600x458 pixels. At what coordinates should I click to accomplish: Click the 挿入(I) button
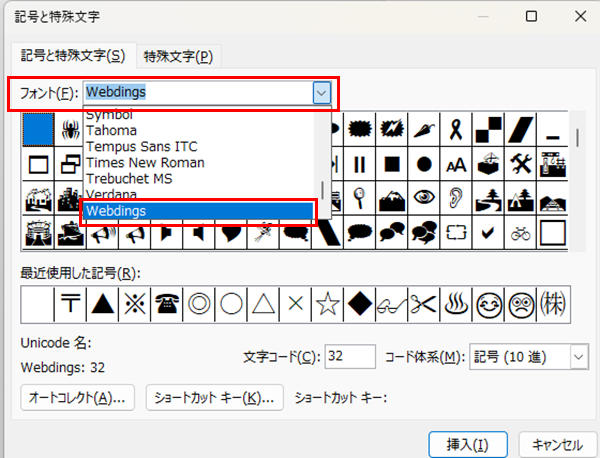point(468,445)
